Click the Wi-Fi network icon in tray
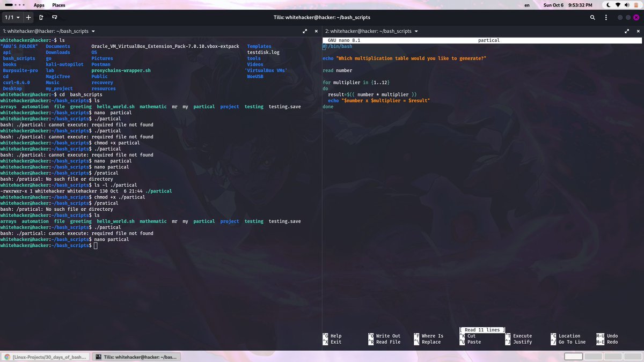Screen dimensions: 644x362 (618, 5)
